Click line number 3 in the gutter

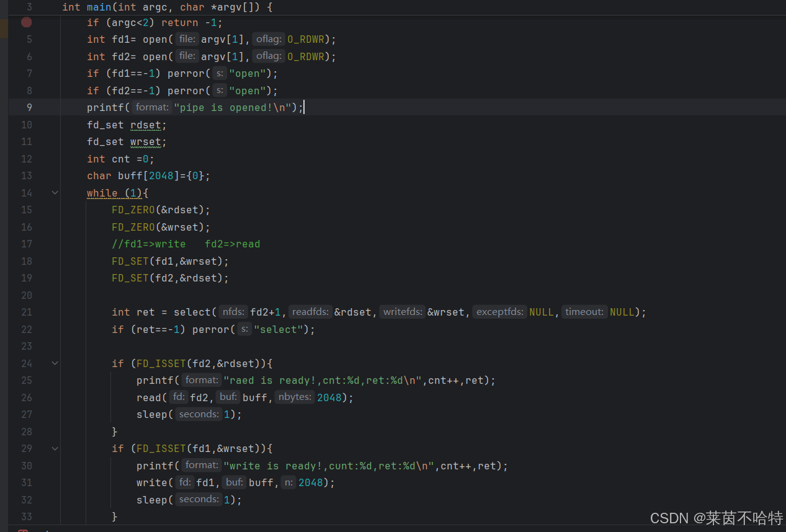[29, 7]
